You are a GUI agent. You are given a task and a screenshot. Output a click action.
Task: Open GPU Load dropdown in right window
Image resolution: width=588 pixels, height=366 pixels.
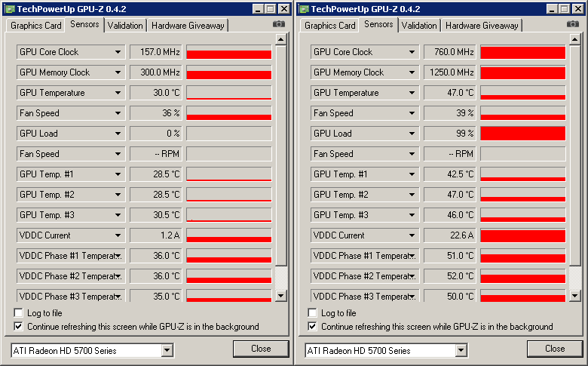click(x=412, y=134)
